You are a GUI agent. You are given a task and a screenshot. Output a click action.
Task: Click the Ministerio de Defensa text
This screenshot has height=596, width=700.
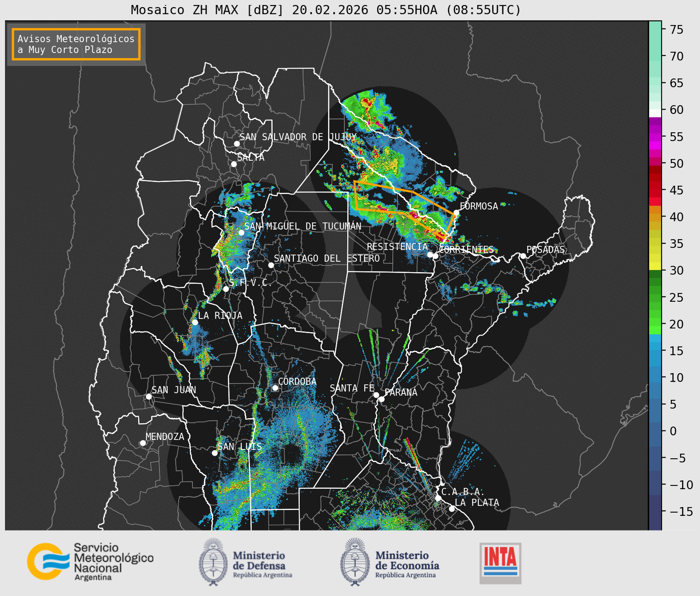[262, 565]
